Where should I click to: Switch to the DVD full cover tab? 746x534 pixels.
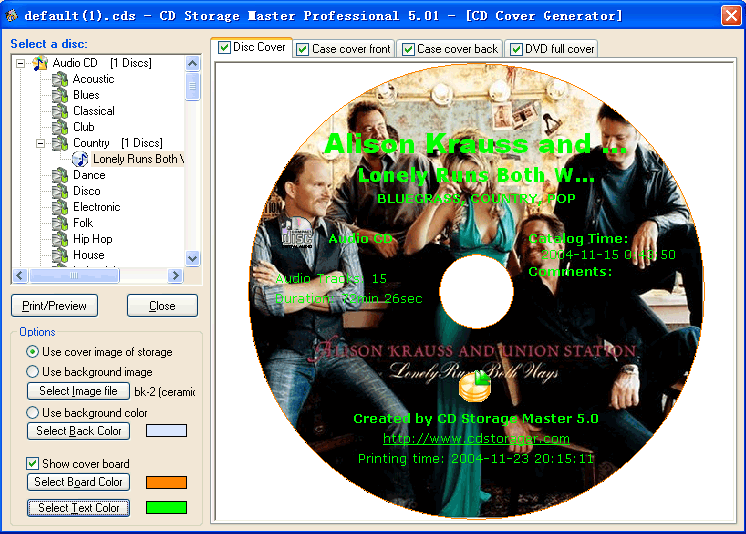click(552, 49)
